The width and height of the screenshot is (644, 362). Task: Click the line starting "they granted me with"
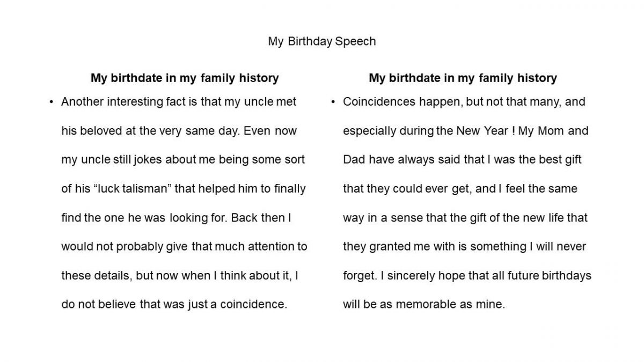point(464,247)
